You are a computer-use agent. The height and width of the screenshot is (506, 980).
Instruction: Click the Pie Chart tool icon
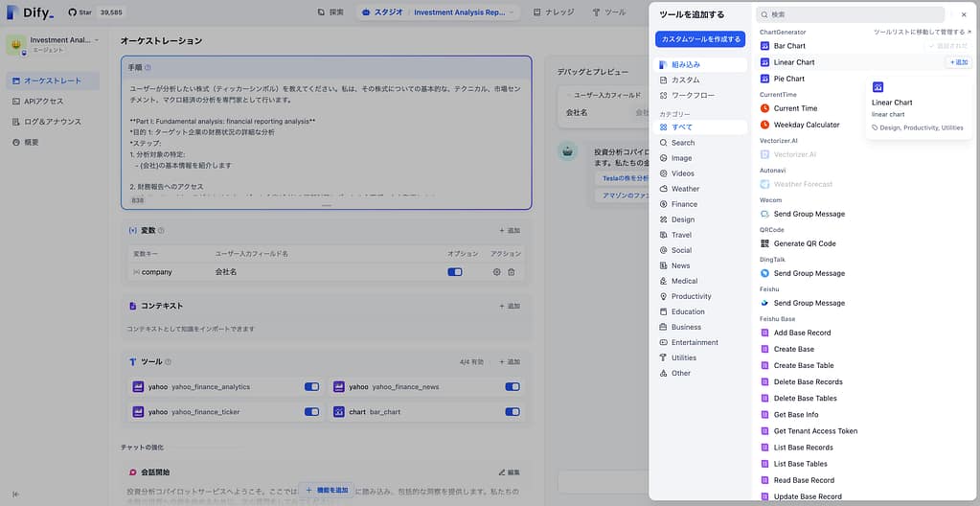tap(764, 79)
